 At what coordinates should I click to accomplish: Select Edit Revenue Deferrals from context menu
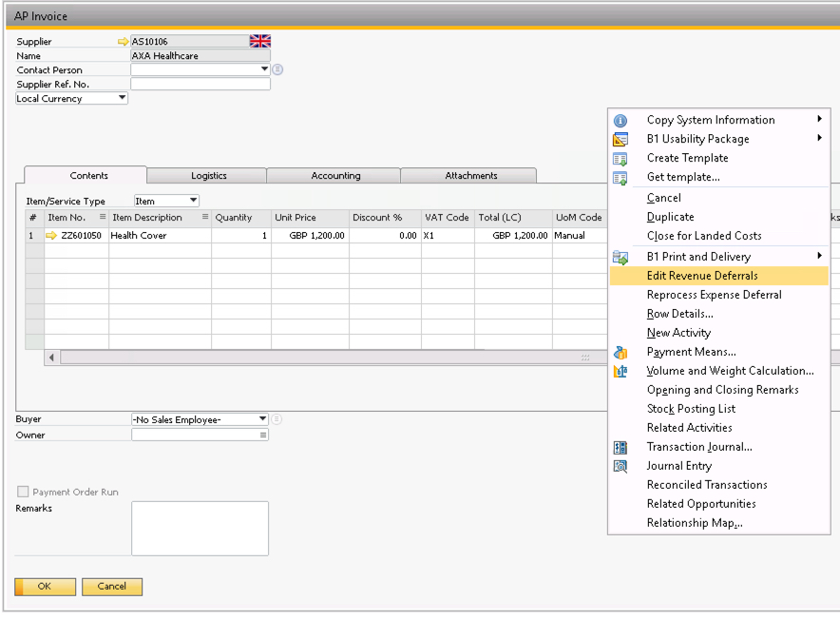[x=702, y=276]
